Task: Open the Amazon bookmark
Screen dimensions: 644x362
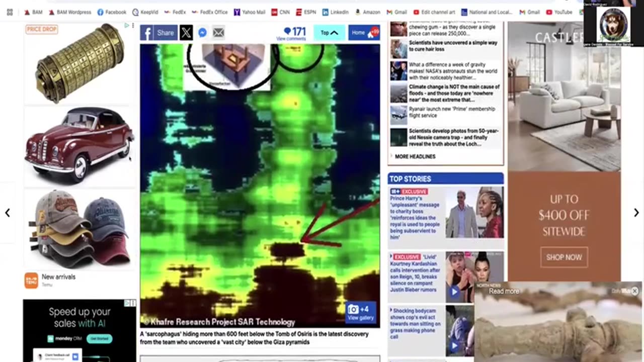Action: pyautogui.click(x=367, y=12)
